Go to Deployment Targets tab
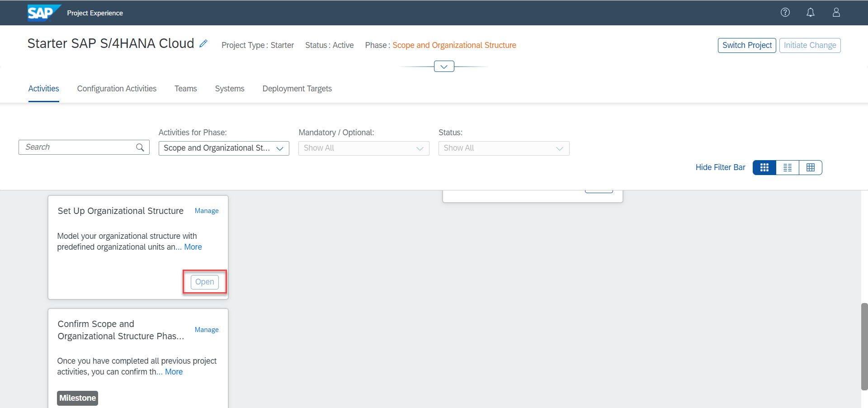Screen dimensions: 868x408 click(297, 89)
